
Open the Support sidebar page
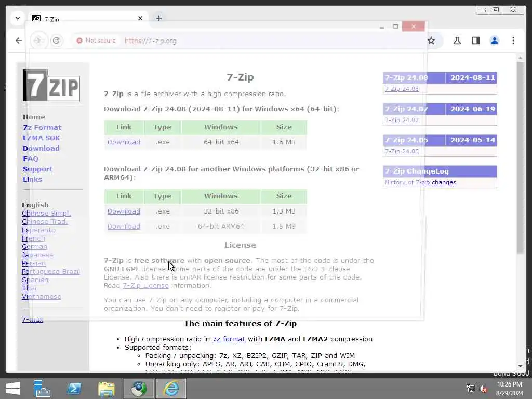[37, 169]
